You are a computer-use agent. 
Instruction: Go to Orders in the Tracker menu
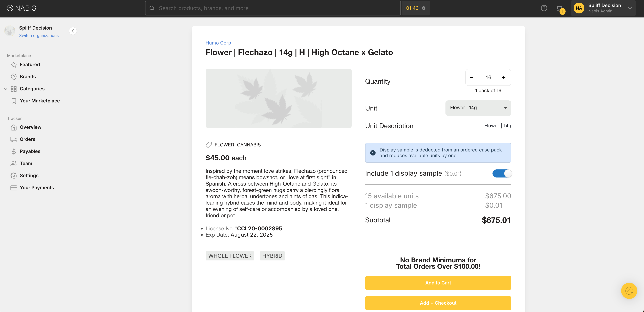point(28,139)
